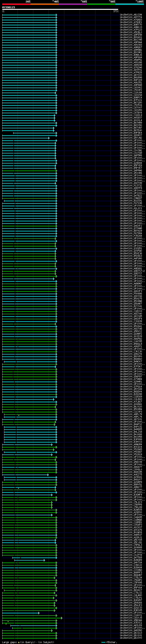Click hit label UniRef100_C3XQ39
Viewport: 146px width, 644px height.
[131, 321]
